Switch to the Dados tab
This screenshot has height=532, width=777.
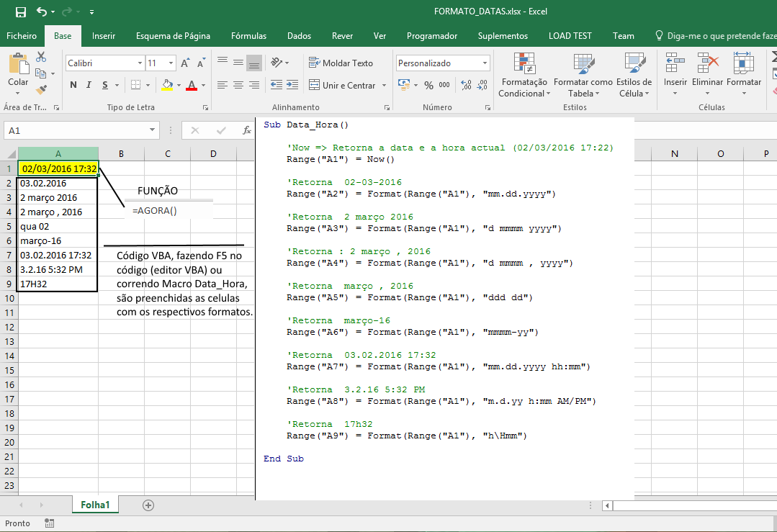point(300,36)
